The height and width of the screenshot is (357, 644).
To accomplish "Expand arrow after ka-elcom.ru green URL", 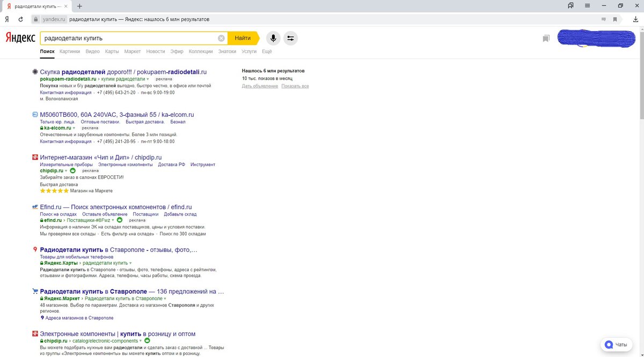I will tap(74, 128).
